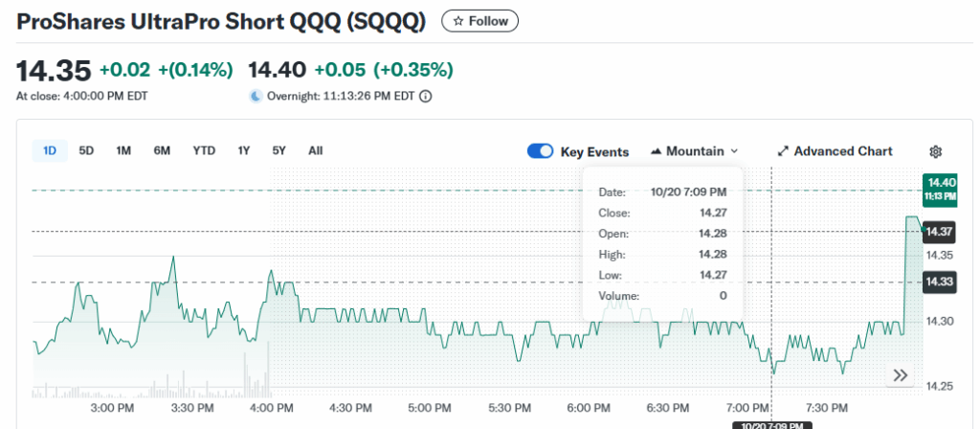
Task: Select the 1M range tab
Action: click(123, 150)
